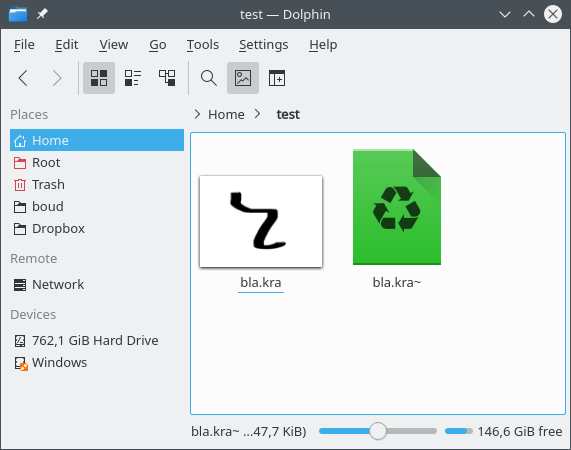Select the Windows device entry

(x=97, y=363)
